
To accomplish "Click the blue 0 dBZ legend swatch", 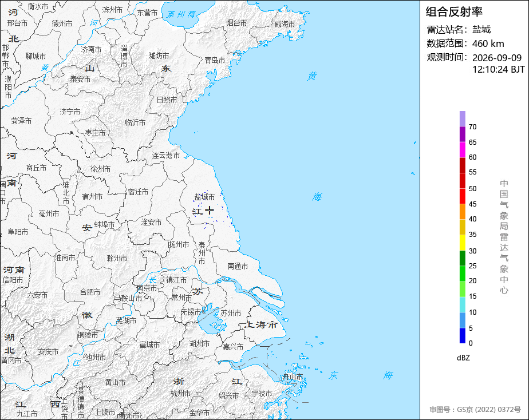I will pos(462,336).
